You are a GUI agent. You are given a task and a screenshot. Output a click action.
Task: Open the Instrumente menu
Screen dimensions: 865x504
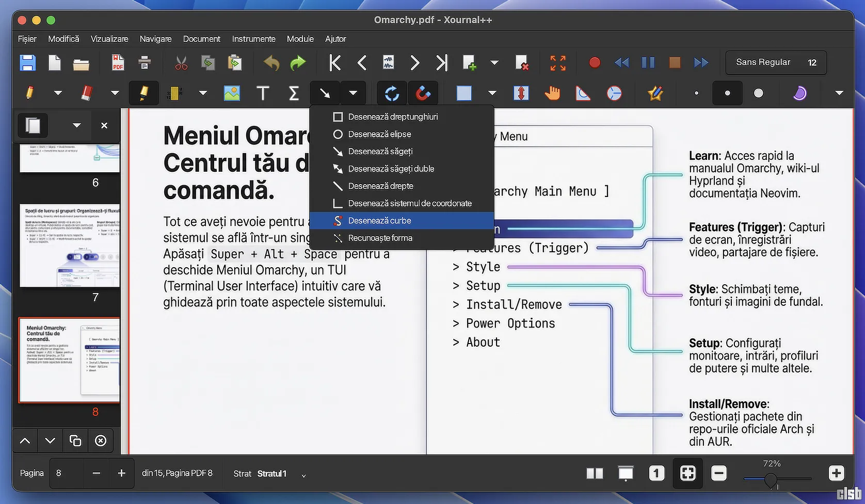[253, 39]
